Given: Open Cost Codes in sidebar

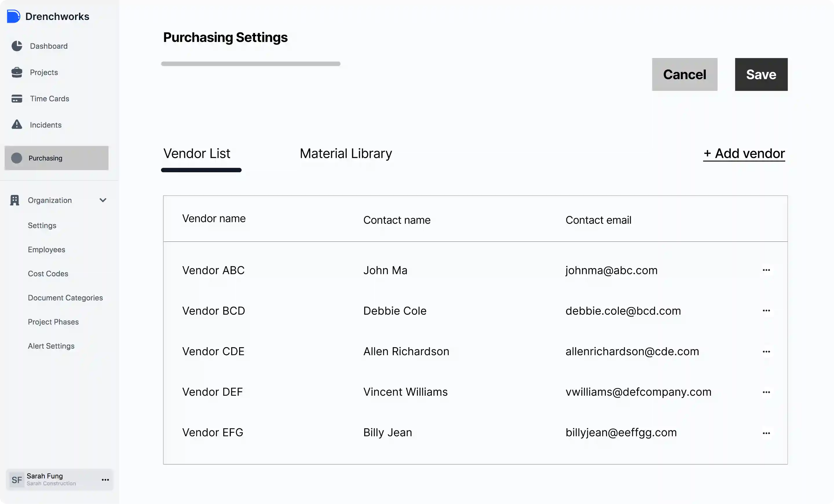Looking at the screenshot, I should coord(48,274).
